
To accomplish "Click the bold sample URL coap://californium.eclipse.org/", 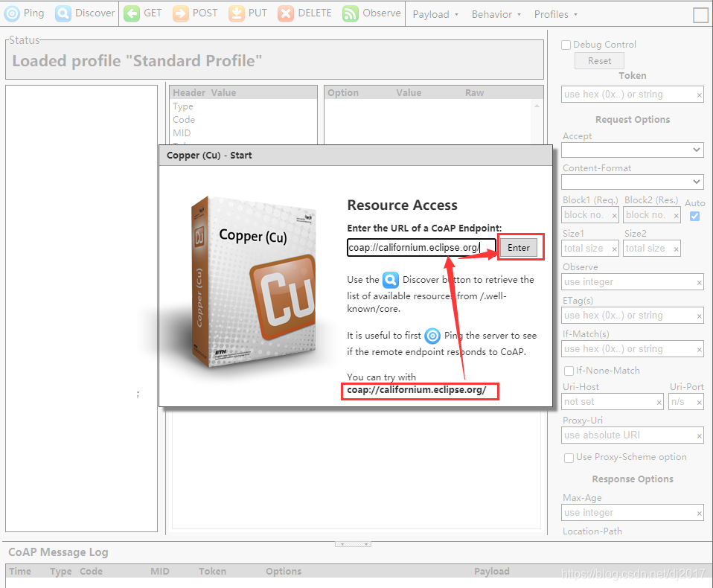I will pyautogui.click(x=417, y=390).
